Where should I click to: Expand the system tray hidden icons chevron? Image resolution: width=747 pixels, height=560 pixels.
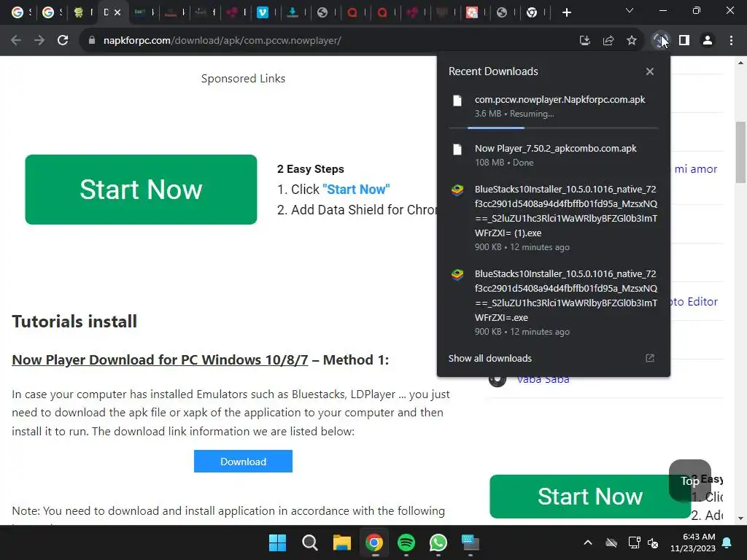pos(588,542)
